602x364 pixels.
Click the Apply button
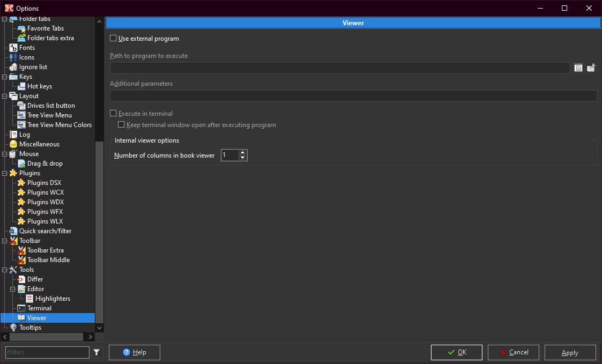tap(570, 352)
